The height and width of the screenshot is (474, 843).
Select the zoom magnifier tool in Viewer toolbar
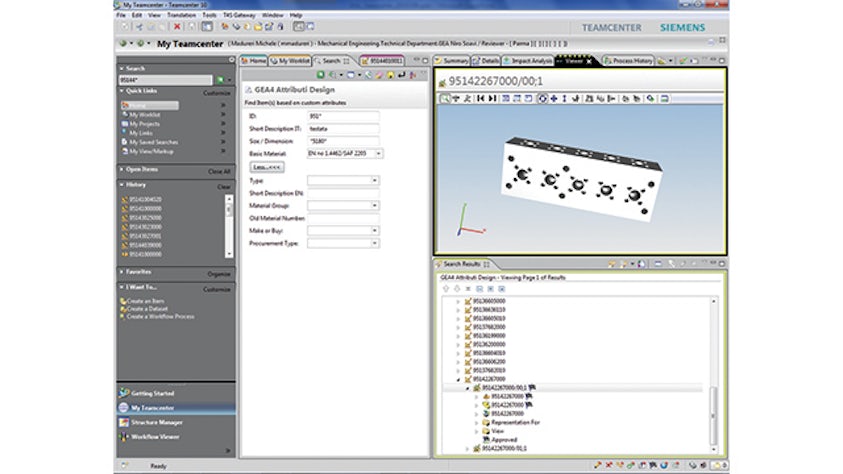click(445, 98)
